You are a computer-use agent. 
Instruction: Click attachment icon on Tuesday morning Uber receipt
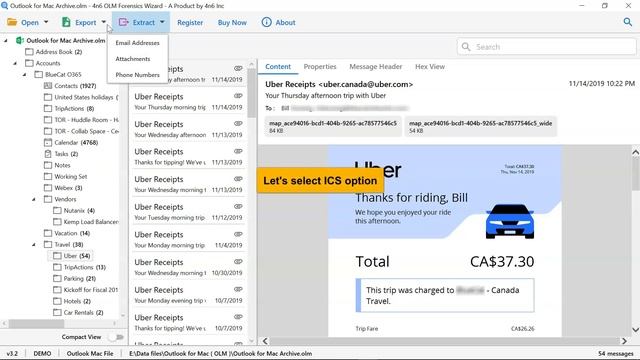238,207
